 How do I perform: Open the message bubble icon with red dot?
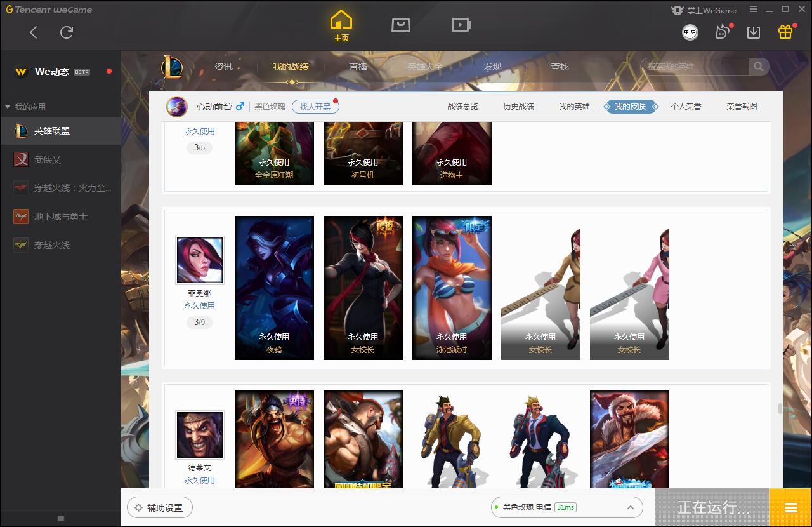[x=723, y=32]
